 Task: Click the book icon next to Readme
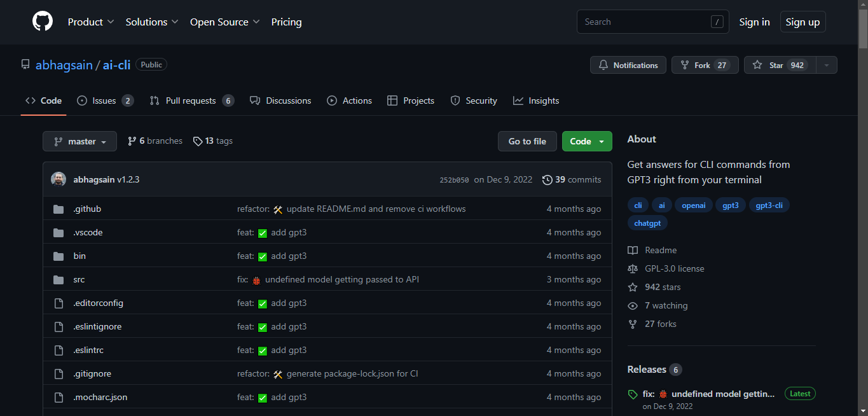pos(633,251)
